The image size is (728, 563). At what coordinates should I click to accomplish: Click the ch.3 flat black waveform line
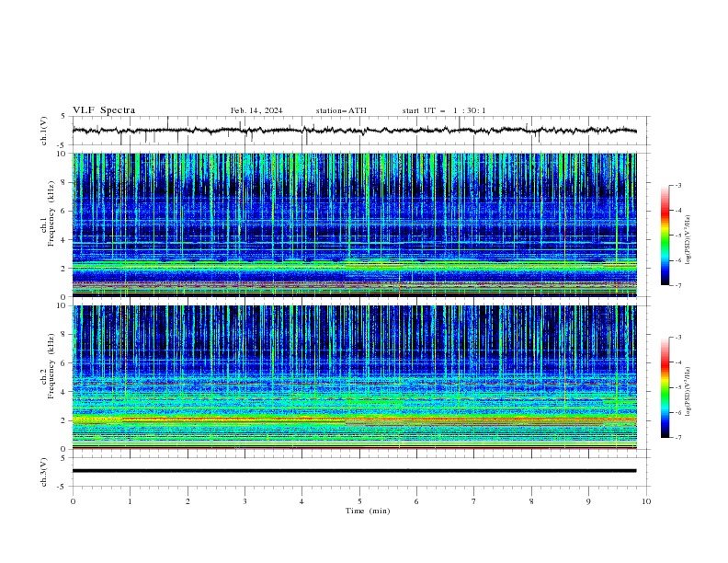tap(354, 471)
